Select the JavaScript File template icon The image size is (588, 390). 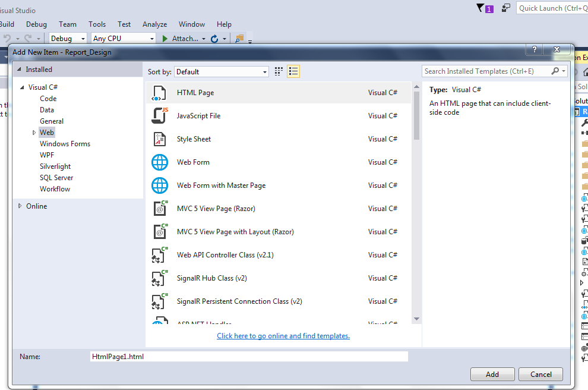click(160, 115)
